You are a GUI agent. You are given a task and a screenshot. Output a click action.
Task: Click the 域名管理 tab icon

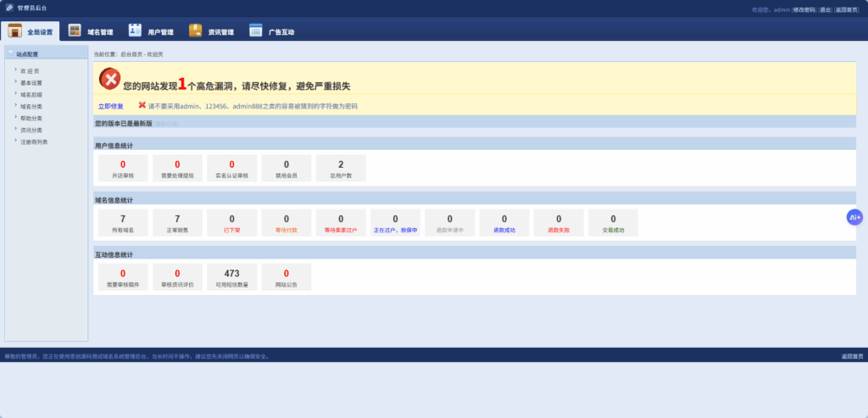pos(75,31)
